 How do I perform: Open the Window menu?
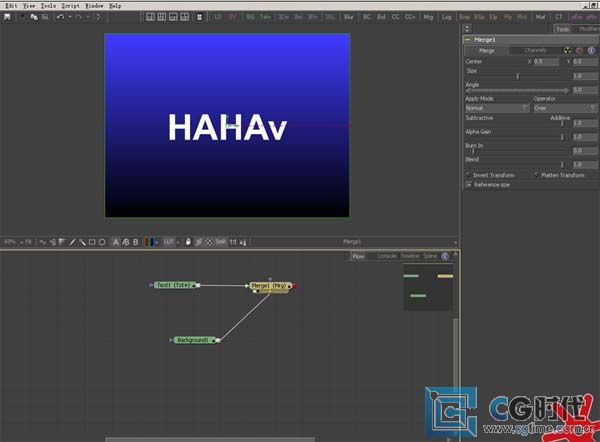pos(94,6)
